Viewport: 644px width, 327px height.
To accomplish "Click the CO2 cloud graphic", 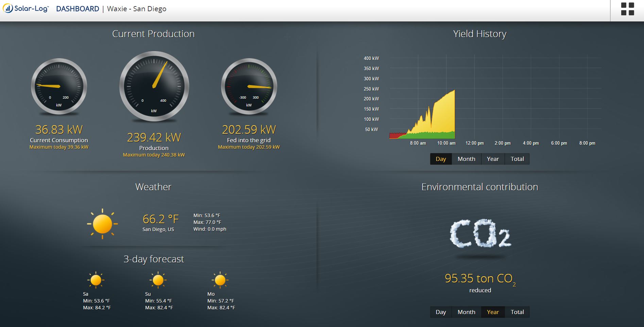I will [480, 233].
